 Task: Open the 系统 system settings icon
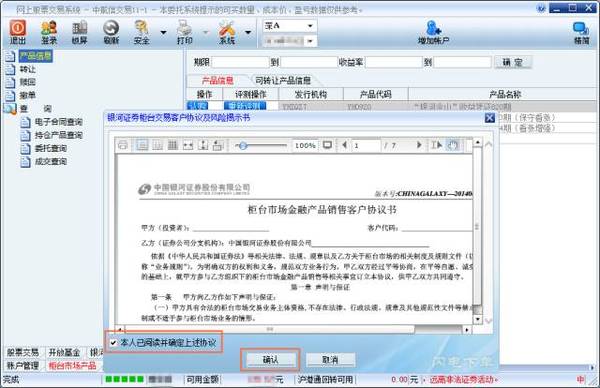[227, 32]
